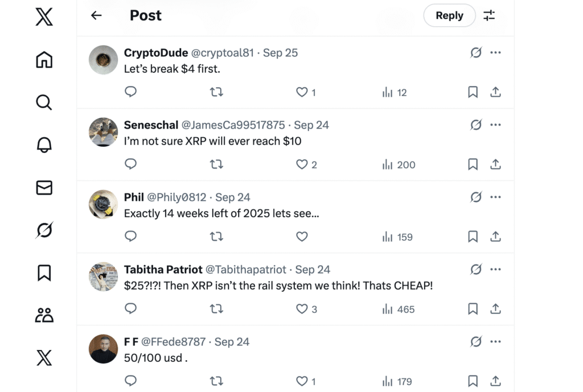The width and height of the screenshot is (583, 392).
Task: Open more options on Phil's reply
Action: (495, 197)
